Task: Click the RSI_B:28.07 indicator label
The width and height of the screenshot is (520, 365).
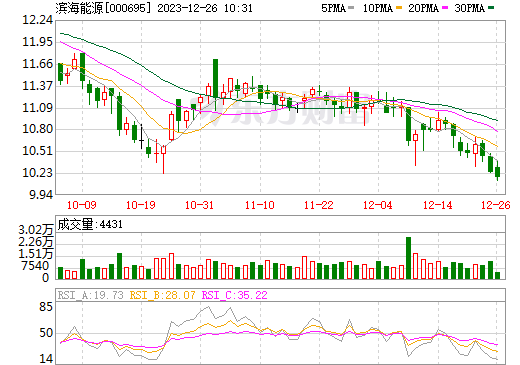Action: point(162,295)
